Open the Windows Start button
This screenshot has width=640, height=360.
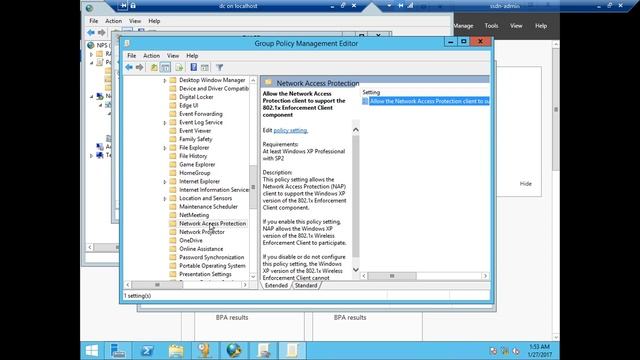pos(92,351)
